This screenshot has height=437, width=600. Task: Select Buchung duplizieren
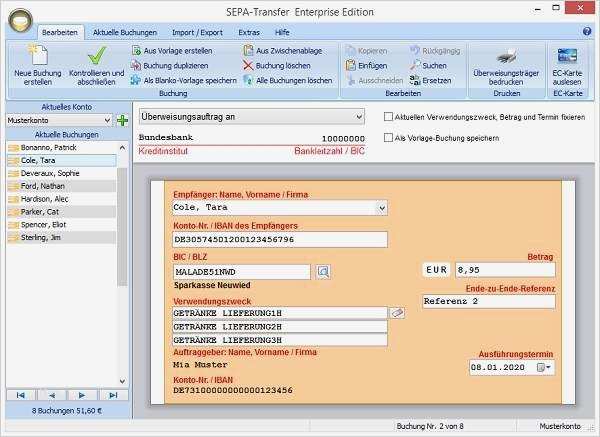coord(170,65)
